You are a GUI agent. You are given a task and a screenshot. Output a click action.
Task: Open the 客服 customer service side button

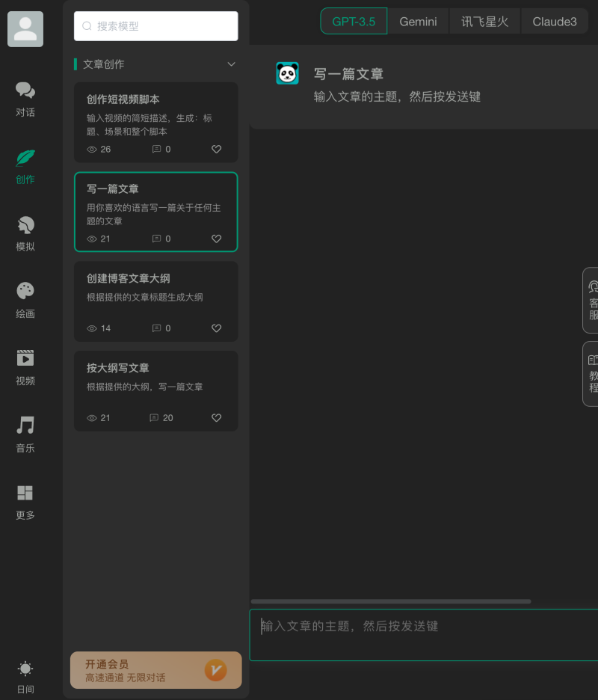pyautogui.click(x=591, y=300)
